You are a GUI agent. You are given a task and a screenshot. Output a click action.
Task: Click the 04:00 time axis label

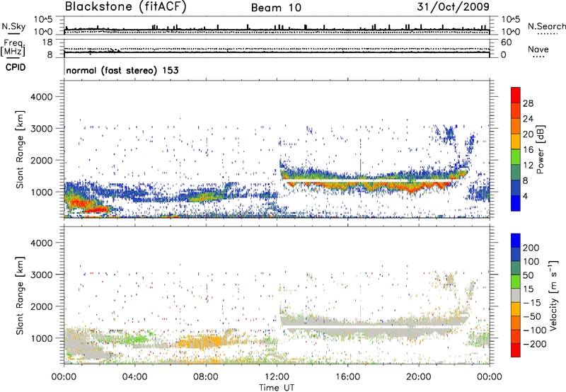pos(135,376)
